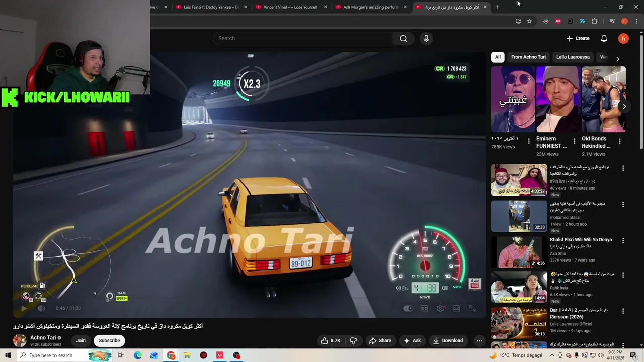Viewport: 644px width, 362px height.
Task: Open Microsoft Edge from taskbar
Action: point(137,355)
